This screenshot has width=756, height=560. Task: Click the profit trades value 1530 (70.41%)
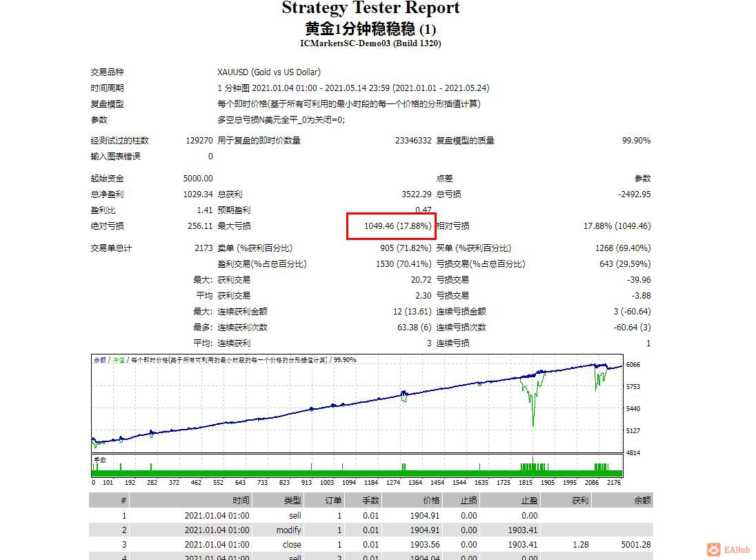click(x=404, y=265)
